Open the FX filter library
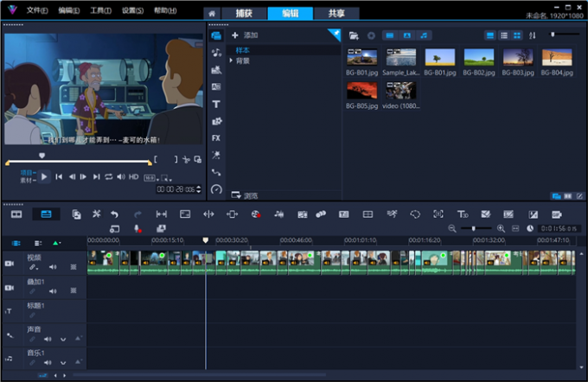Screen dimensions: 588x382 pos(216,138)
